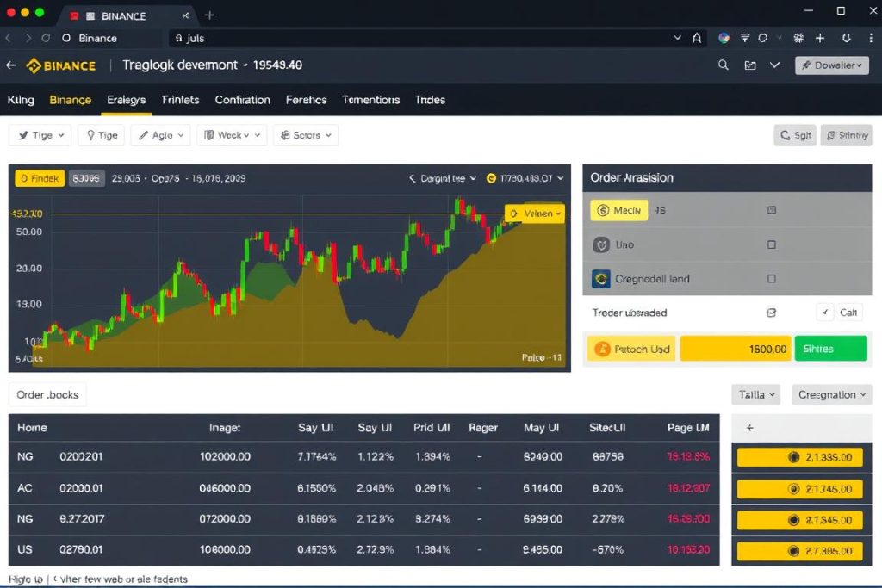Switch to the Binance tab
The image size is (882, 588).
point(71,100)
